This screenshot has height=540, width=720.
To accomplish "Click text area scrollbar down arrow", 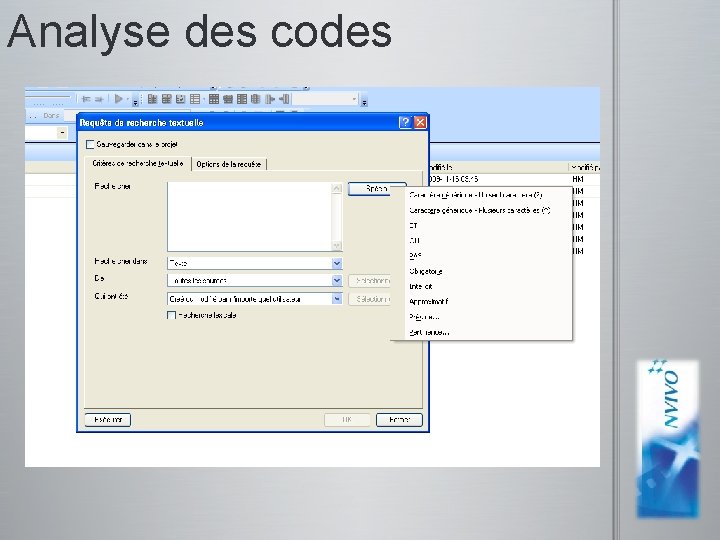I will coord(337,246).
